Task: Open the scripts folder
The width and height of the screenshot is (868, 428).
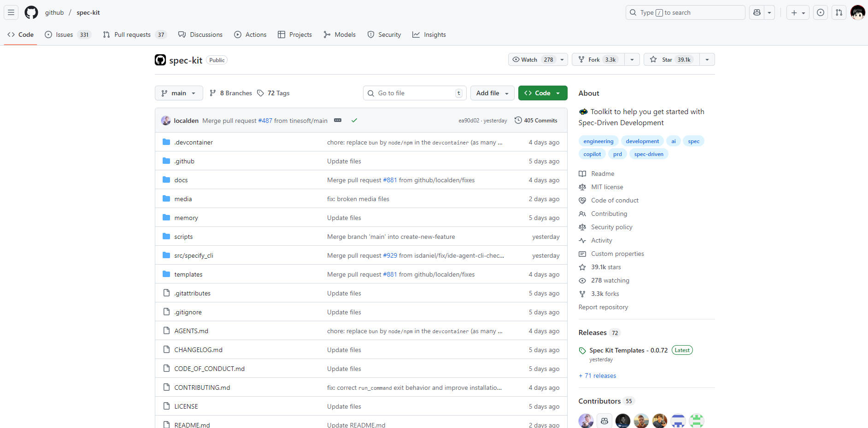Action: pyautogui.click(x=183, y=237)
